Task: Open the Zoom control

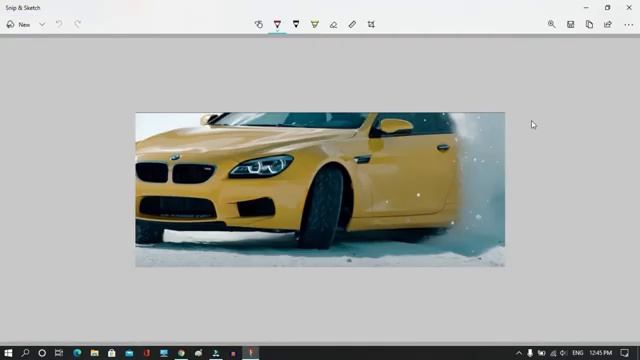Action: tap(551, 24)
